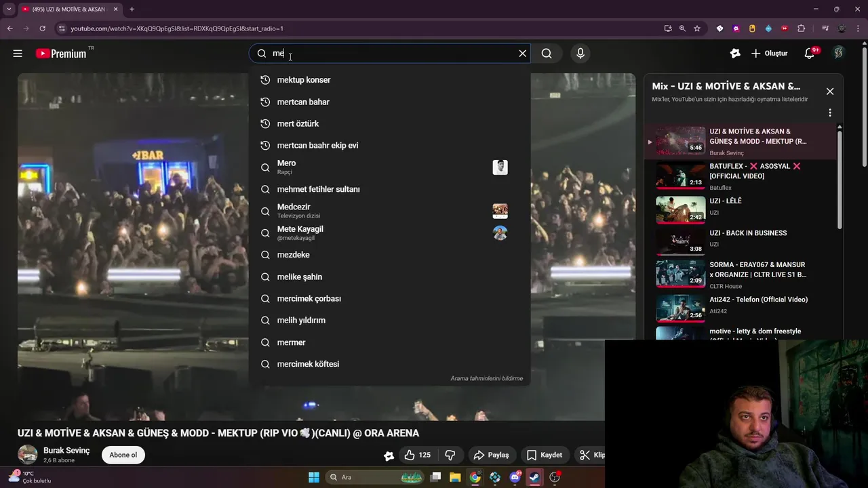Screen dimensions: 868x488
Task: Select suggestion "mertcan bahar"
Action: [x=389, y=102]
